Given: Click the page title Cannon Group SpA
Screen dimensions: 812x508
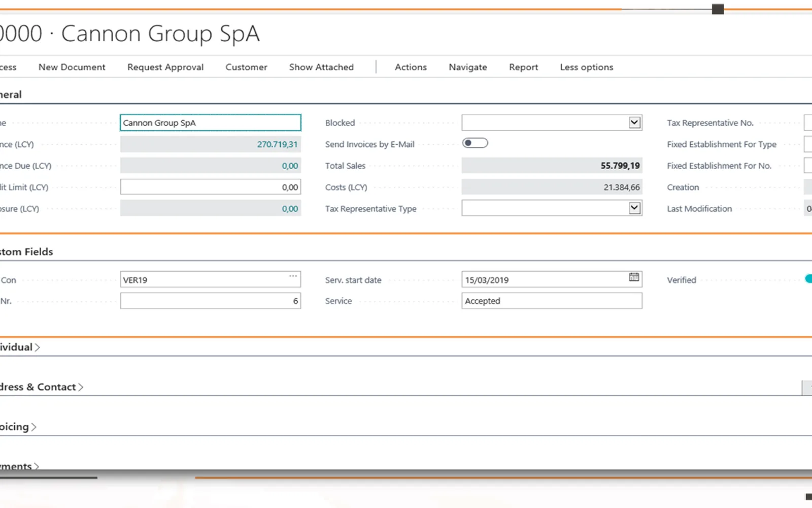Looking at the screenshot, I should point(160,34).
